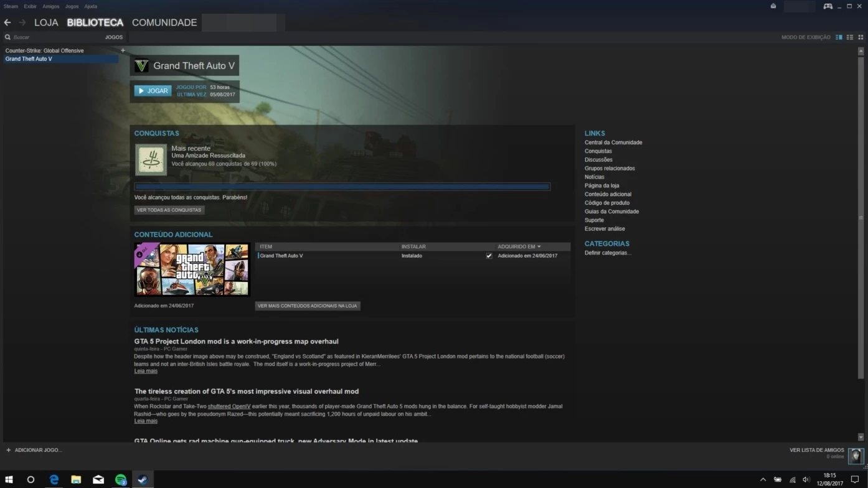Image resolution: width=868 pixels, height=488 pixels.
Task: Click the GTA V logo icon
Action: [141, 65]
